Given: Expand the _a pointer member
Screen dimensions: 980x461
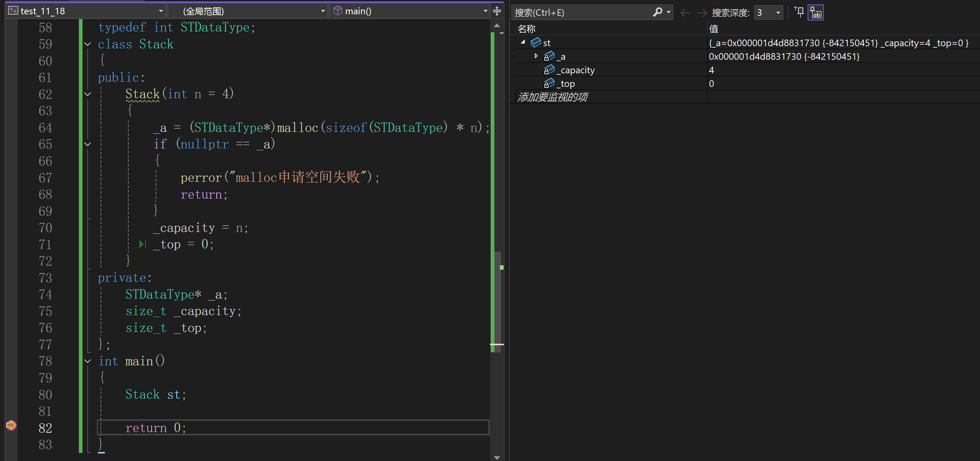Looking at the screenshot, I should pyautogui.click(x=536, y=56).
